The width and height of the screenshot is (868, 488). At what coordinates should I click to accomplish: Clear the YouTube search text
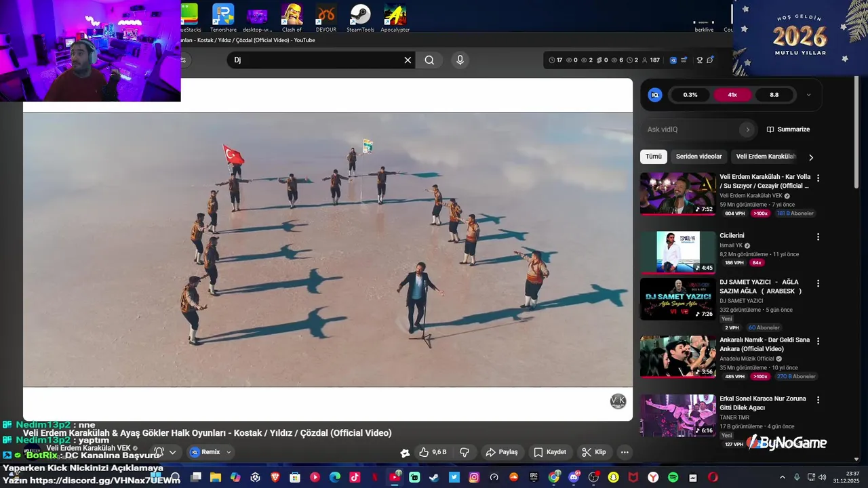408,60
